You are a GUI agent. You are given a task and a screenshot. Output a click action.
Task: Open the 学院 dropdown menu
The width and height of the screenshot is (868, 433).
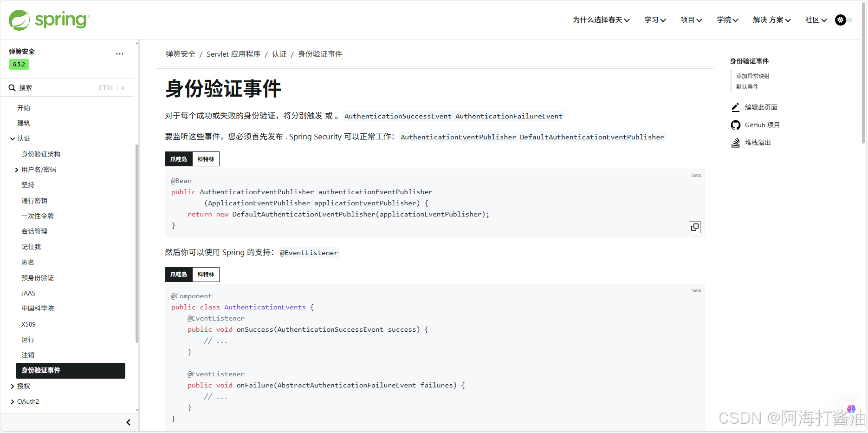click(x=727, y=20)
